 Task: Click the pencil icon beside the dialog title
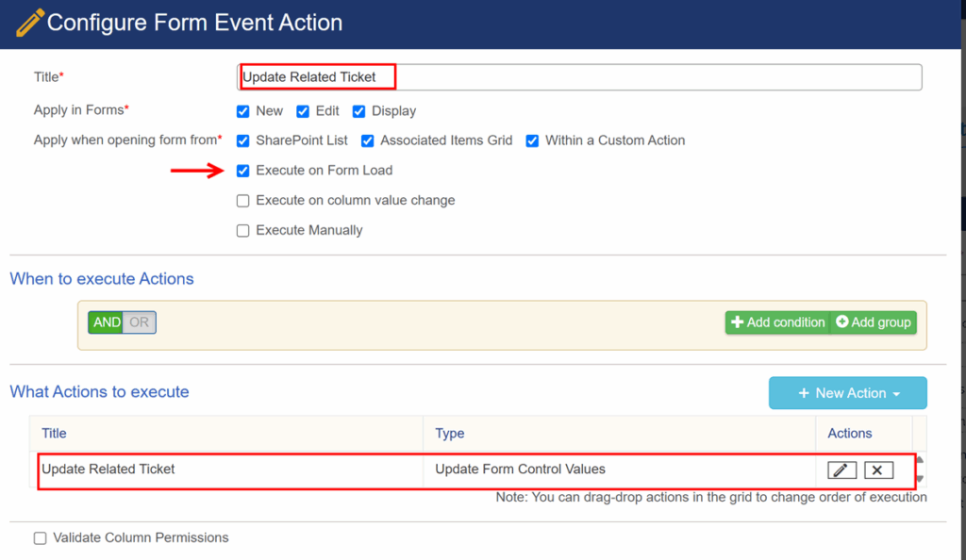[29, 23]
